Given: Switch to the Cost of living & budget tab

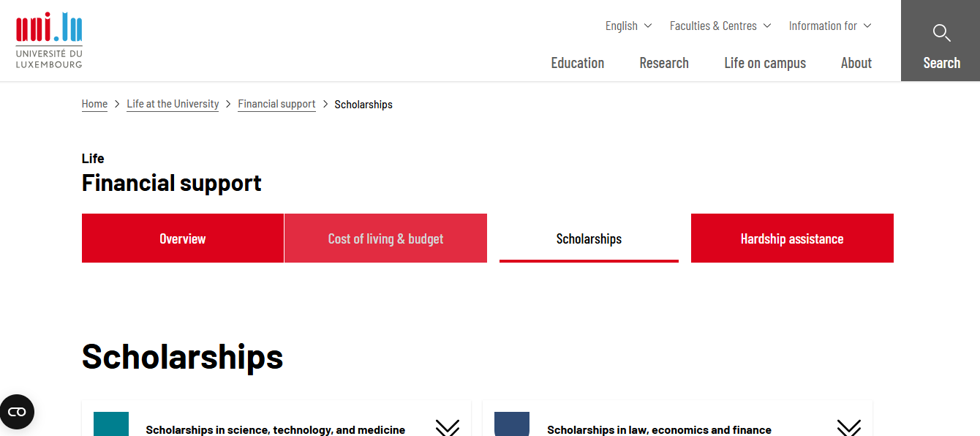Looking at the screenshot, I should (x=385, y=238).
